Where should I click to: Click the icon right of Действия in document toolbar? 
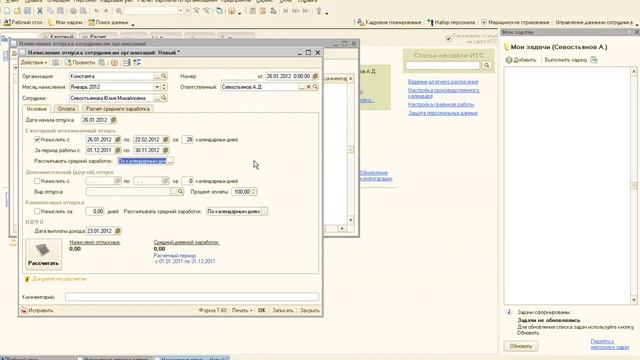click(56, 62)
